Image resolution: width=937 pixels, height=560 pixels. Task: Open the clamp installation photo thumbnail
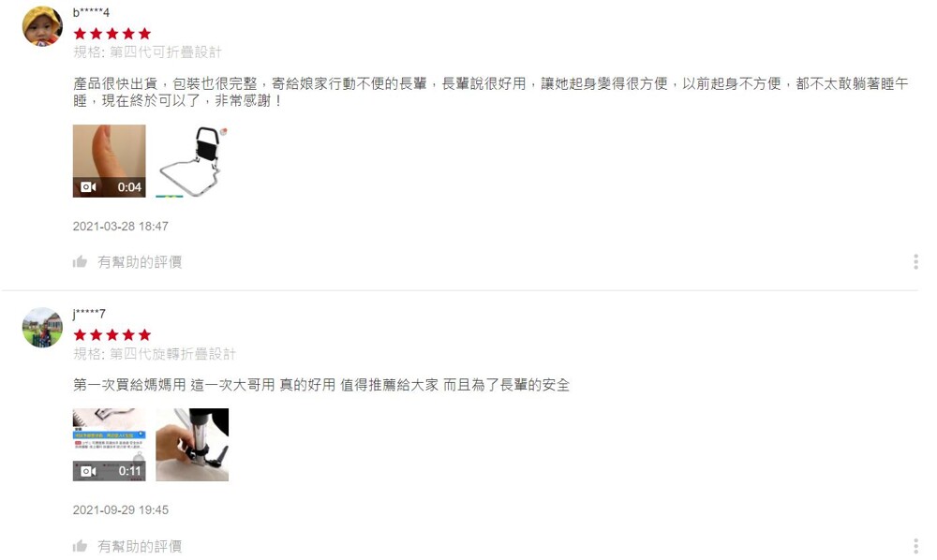[192, 445]
